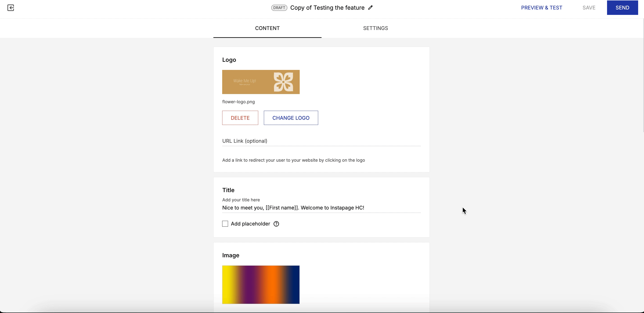Click CHANGE LOGO to pick a new logo

(291, 117)
